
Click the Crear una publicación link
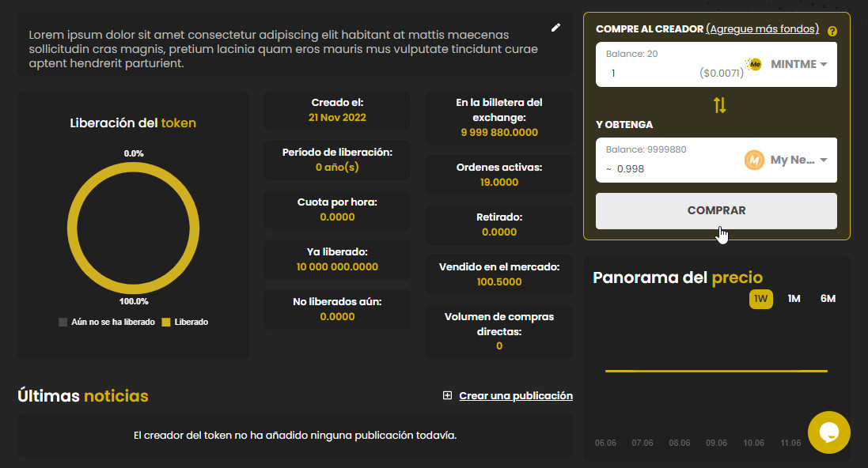pos(515,396)
